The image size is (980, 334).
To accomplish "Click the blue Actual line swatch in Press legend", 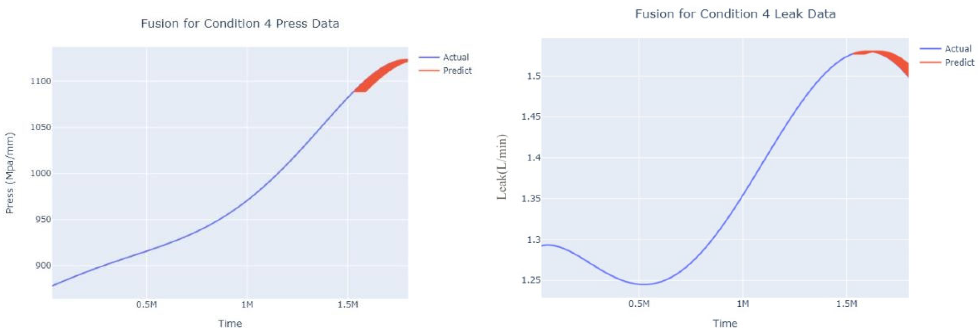I will (x=429, y=57).
